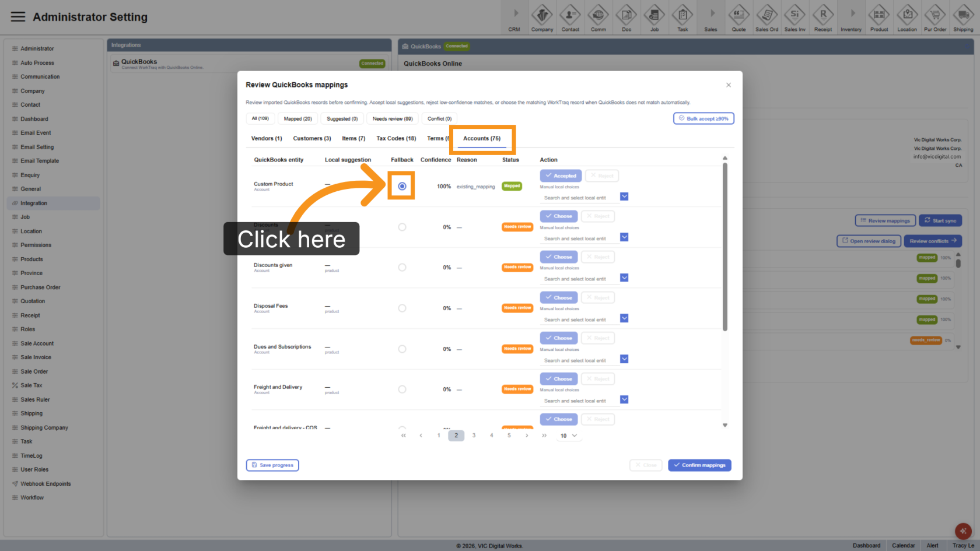Open the Company module icon

click(x=542, y=17)
